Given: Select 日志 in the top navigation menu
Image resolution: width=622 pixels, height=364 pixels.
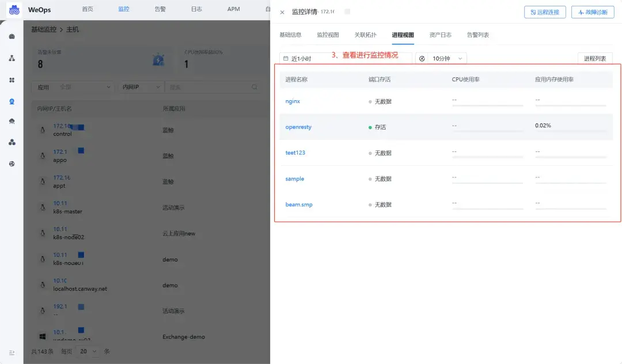Looking at the screenshot, I should tap(196, 9).
